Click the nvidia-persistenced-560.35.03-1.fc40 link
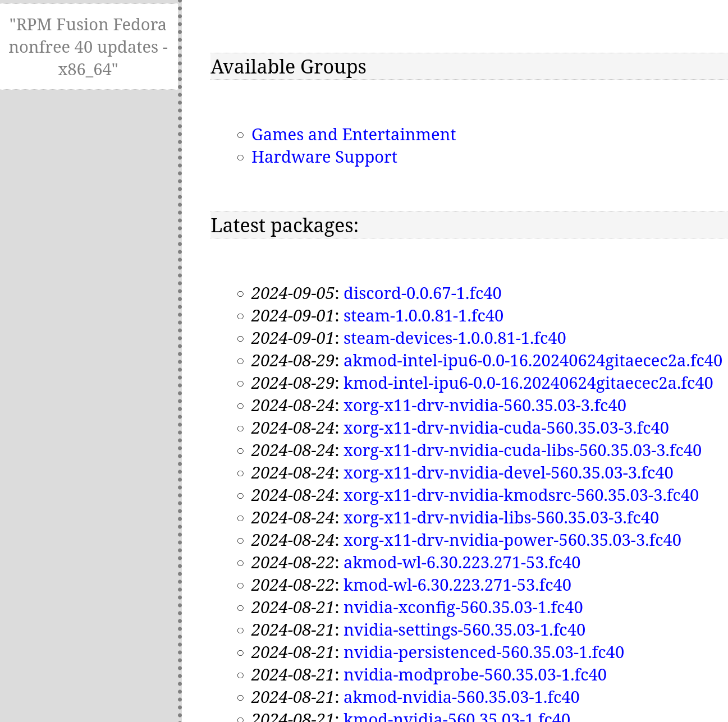This screenshot has width=728, height=722. coord(484,652)
